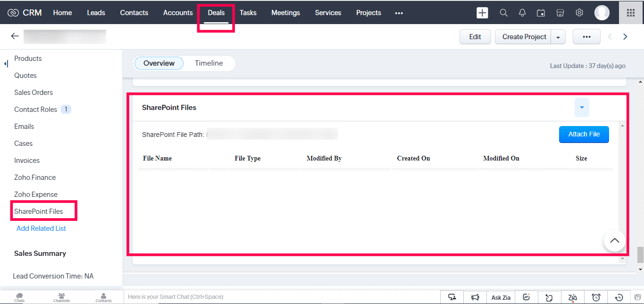644x304 pixels.
Task: Open Channels in the bottom bar
Action: pos(61,297)
